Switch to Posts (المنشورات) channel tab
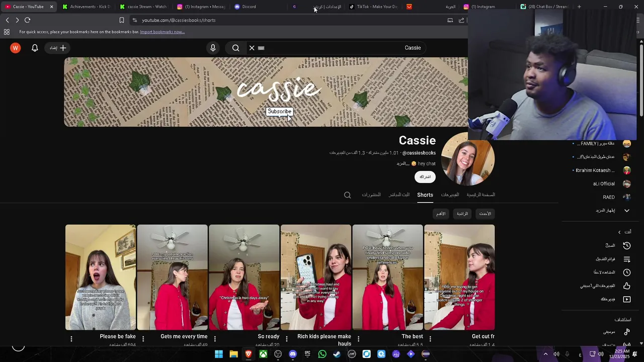644x362 pixels. (x=371, y=195)
